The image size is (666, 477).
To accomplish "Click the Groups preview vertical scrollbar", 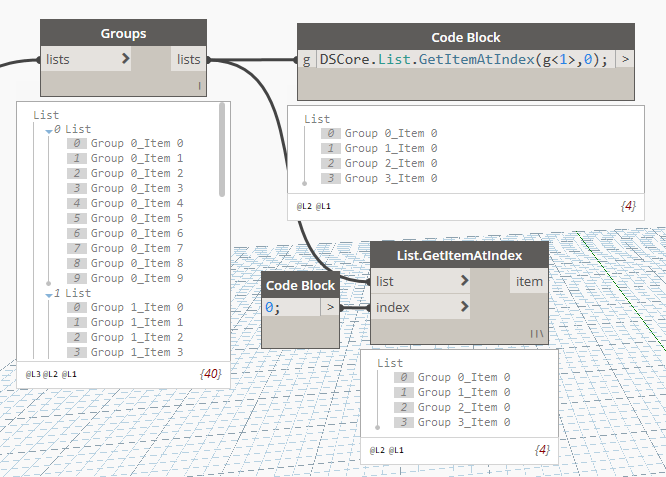I will pyautogui.click(x=221, y=152).
